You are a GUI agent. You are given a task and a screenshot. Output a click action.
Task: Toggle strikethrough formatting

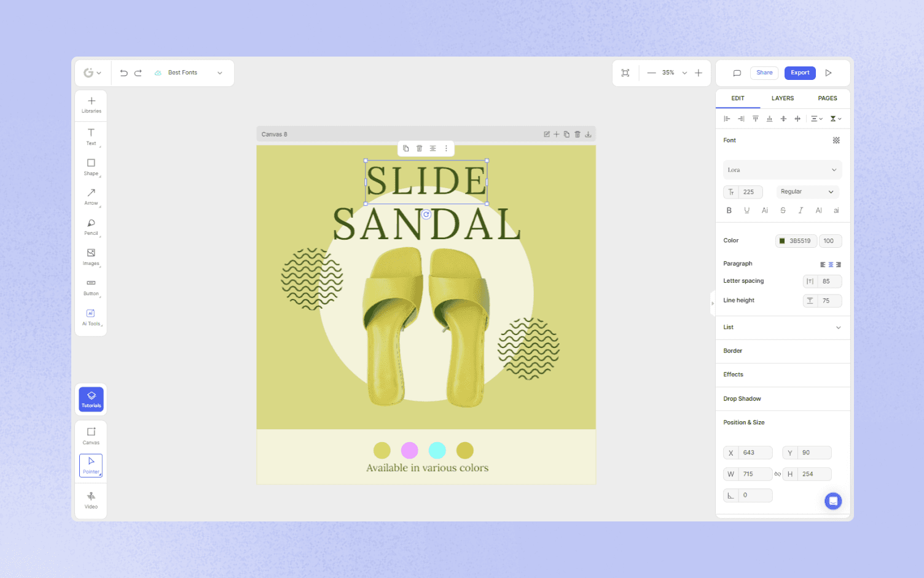click(x=783, y=210)
